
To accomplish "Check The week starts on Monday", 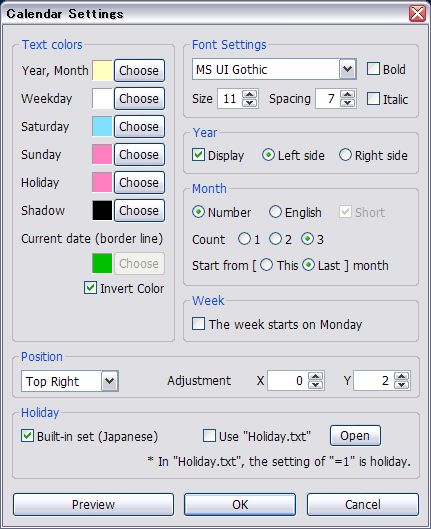I will [198, 324].
